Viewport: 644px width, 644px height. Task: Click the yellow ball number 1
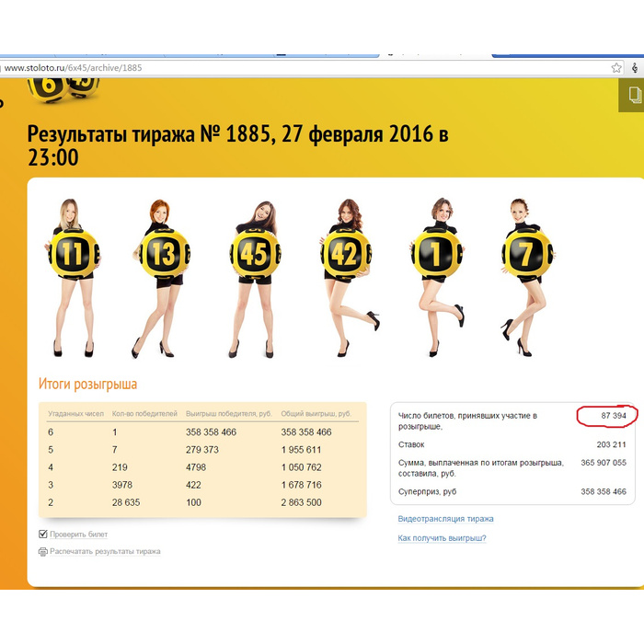[434, 255]
